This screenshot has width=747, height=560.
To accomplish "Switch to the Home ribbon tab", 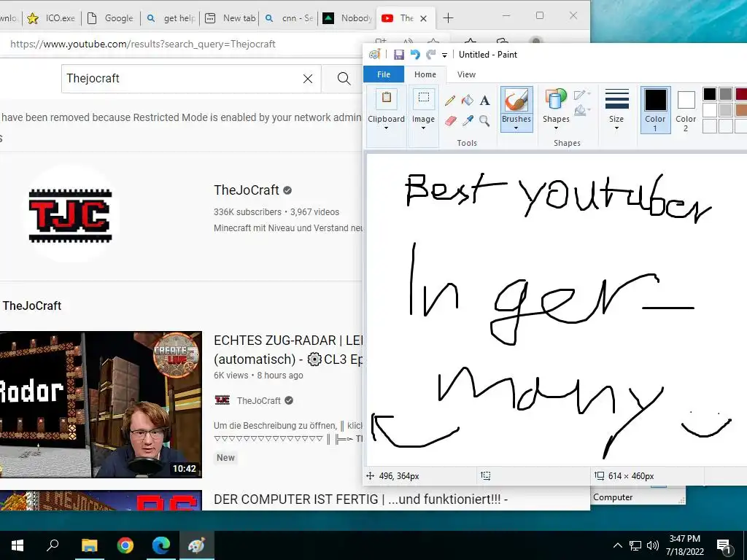I will click(425, 74).
